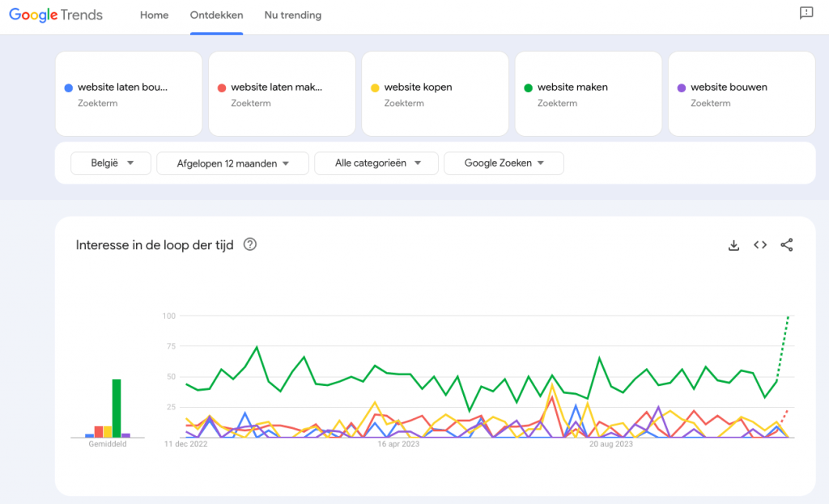Select the 'website maken' search term card
The image size is (829, 504).
[x=589, y=94]
